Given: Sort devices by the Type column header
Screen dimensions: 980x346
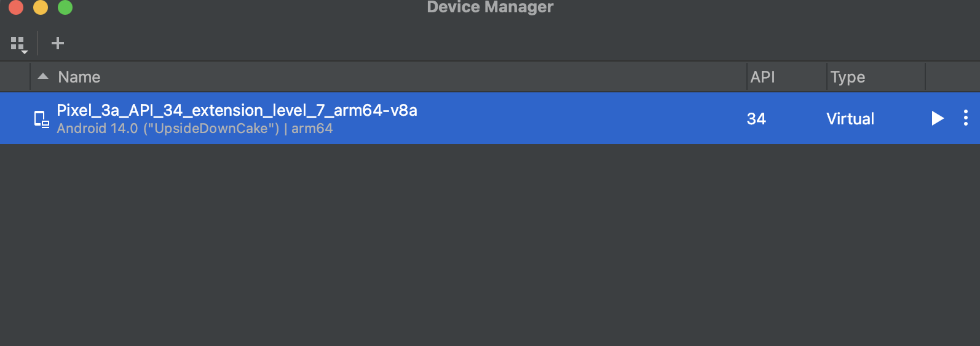Looking at the screenshot, I should pos(847,77).
